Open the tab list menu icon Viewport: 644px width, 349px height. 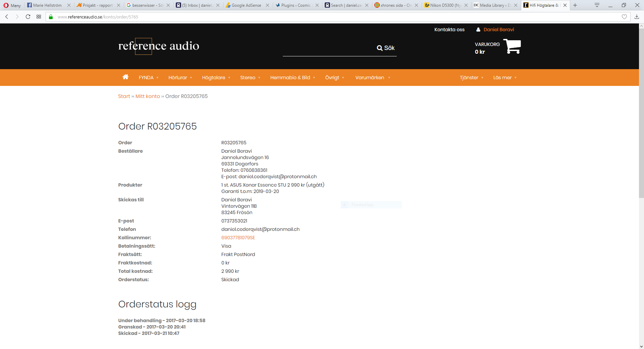[x=597, y=5]
